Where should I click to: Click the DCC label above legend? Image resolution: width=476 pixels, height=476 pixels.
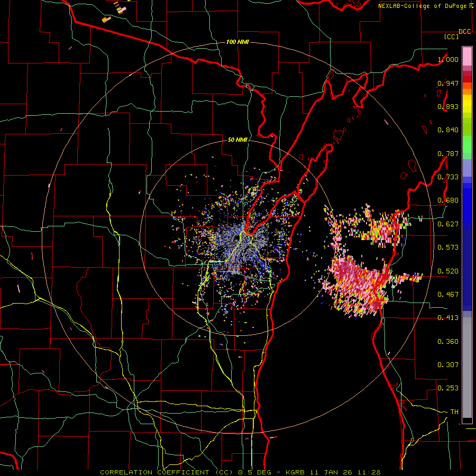[465, 32]
